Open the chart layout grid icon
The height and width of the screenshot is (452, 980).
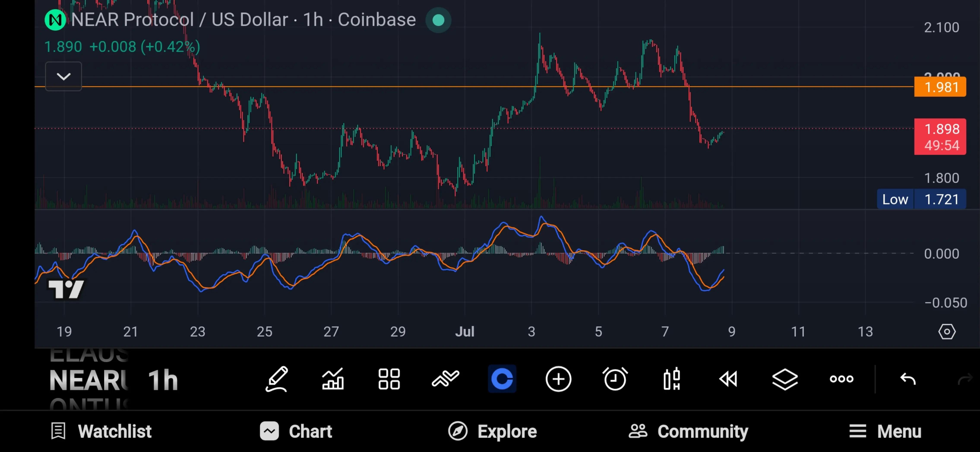coord(389,379)
